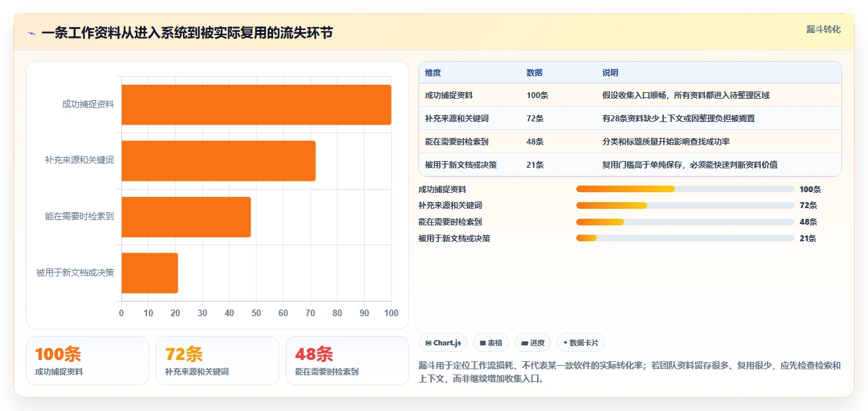Click the 进度 tag
Image resolution: width=868 pixels, height=411 pixels.
(533, 343)
